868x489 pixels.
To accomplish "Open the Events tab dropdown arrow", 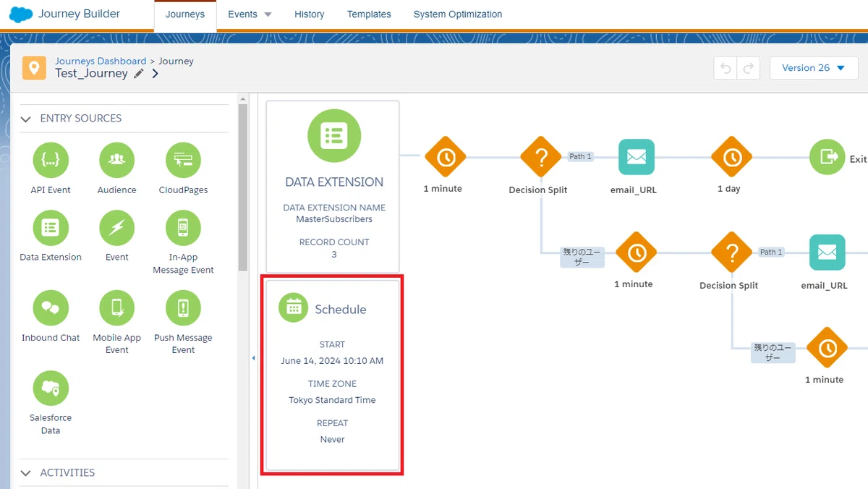I will click(x=268, y=14).
